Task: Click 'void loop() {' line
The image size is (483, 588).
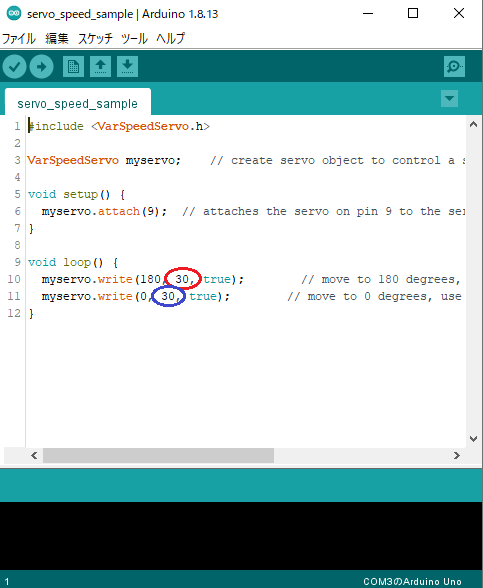Action: click(x=73, y=262)
